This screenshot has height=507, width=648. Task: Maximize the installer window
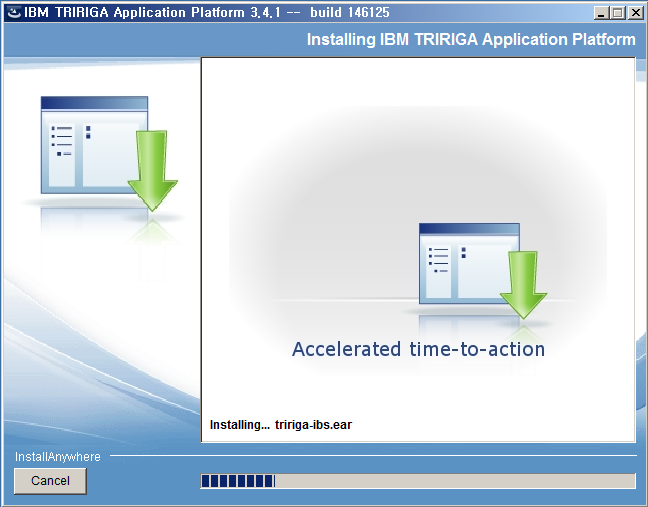point(617,13)
